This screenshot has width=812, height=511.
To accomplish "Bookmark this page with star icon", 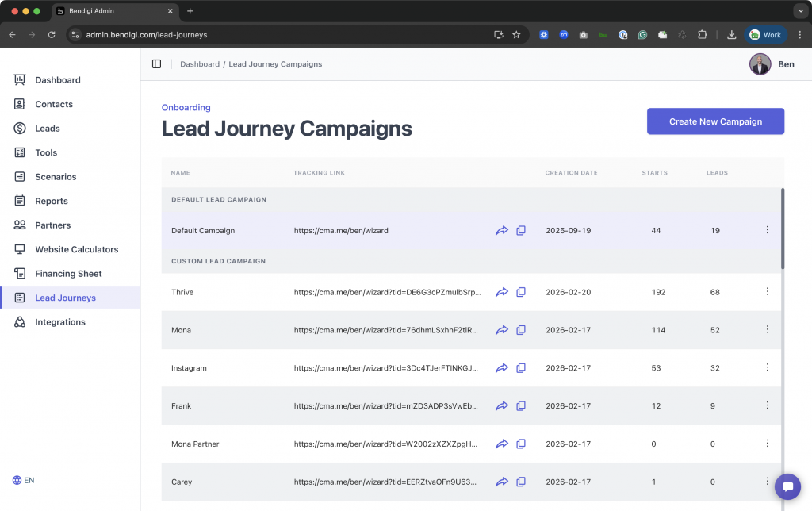I will coord(516,35).
